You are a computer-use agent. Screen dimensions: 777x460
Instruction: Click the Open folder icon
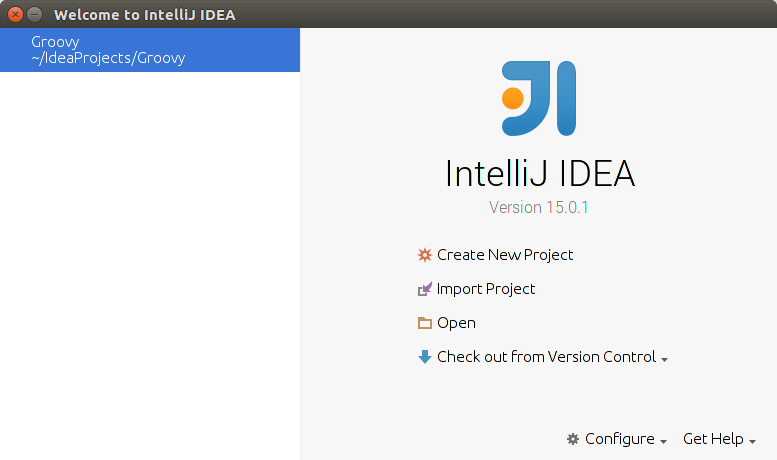(x=425, y=323)
